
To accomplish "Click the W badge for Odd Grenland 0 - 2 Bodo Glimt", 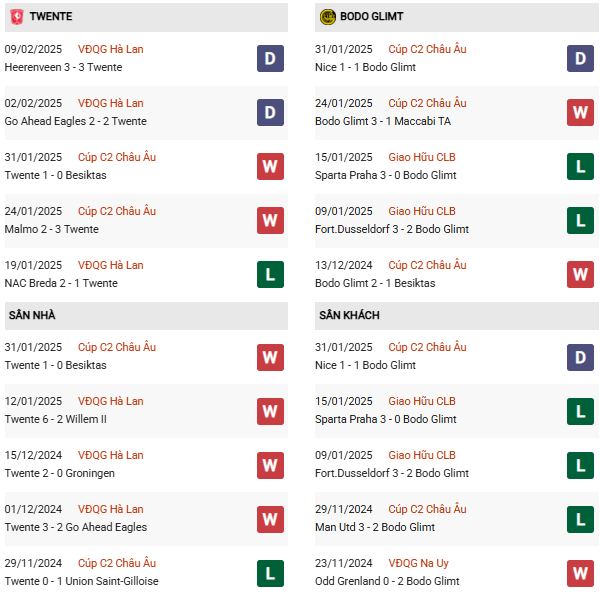I will click(x=581, y=573).
